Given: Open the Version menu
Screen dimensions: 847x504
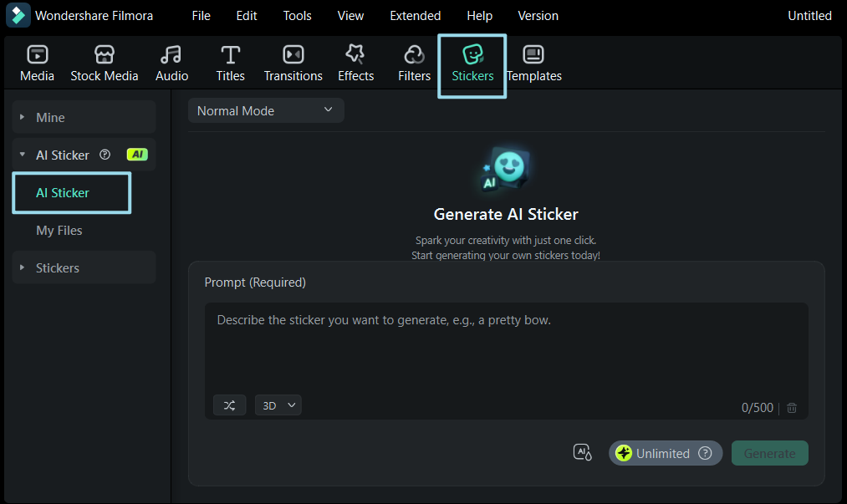Looking at the screenshot, I should 538,16.
